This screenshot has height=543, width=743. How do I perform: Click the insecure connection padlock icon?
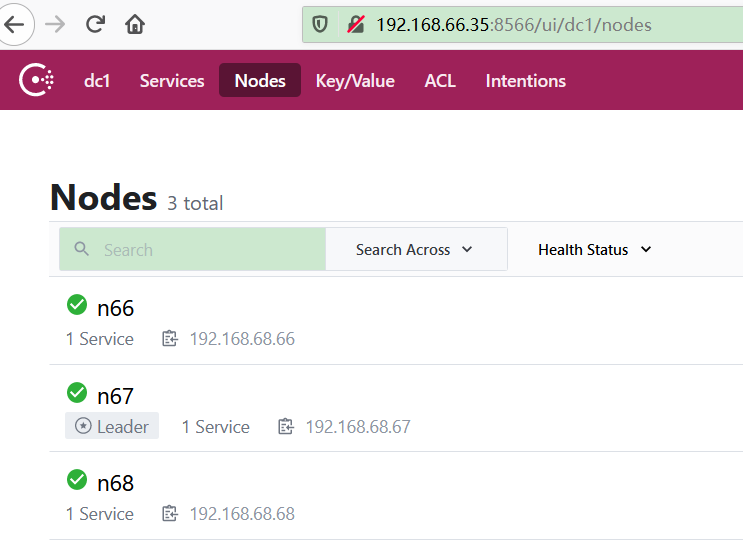pos(356,24)
